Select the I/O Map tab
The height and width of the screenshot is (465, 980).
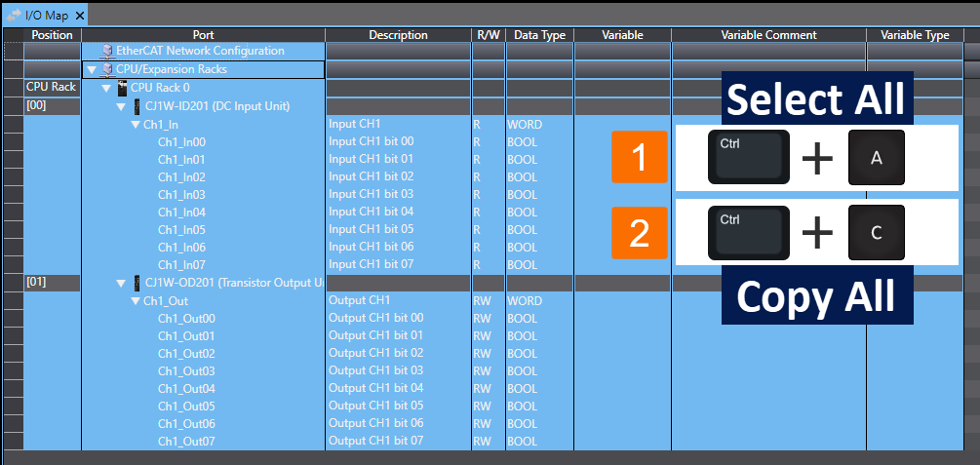[46, 15]
